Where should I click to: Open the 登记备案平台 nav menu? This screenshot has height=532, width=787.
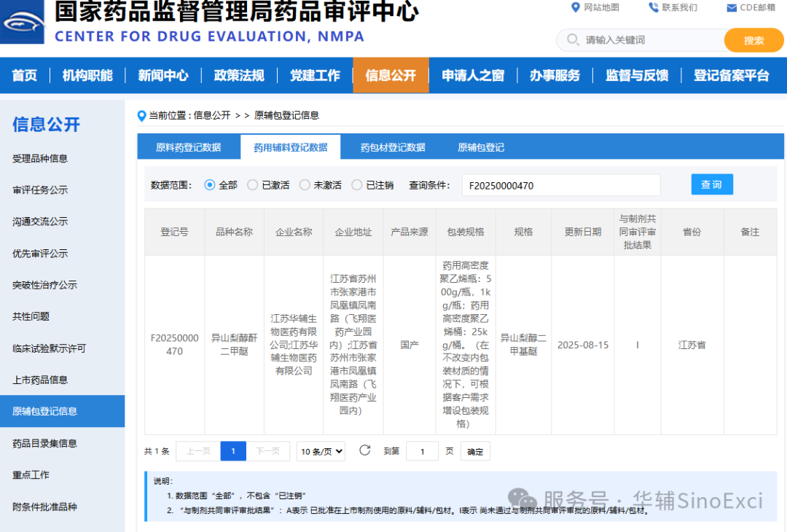pyautogui.click(x=732, y=75)
